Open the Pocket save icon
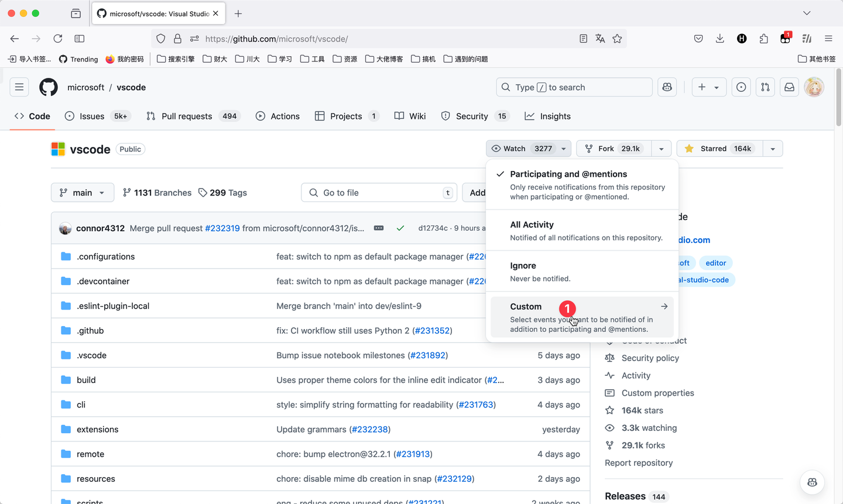 tap(698, 39)
